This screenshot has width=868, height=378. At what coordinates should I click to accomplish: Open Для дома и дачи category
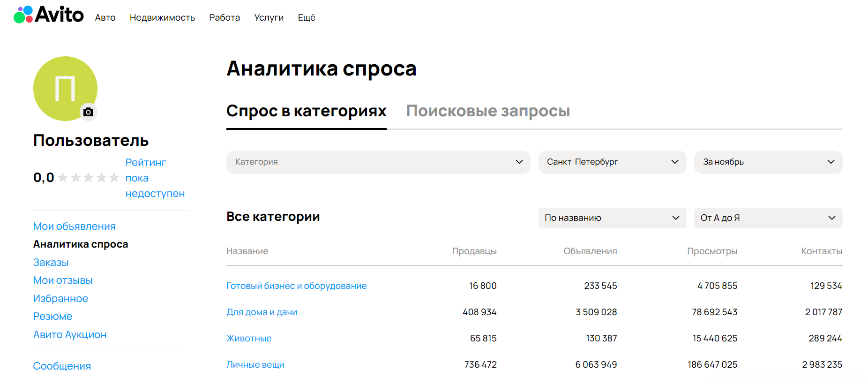[262, 312]
